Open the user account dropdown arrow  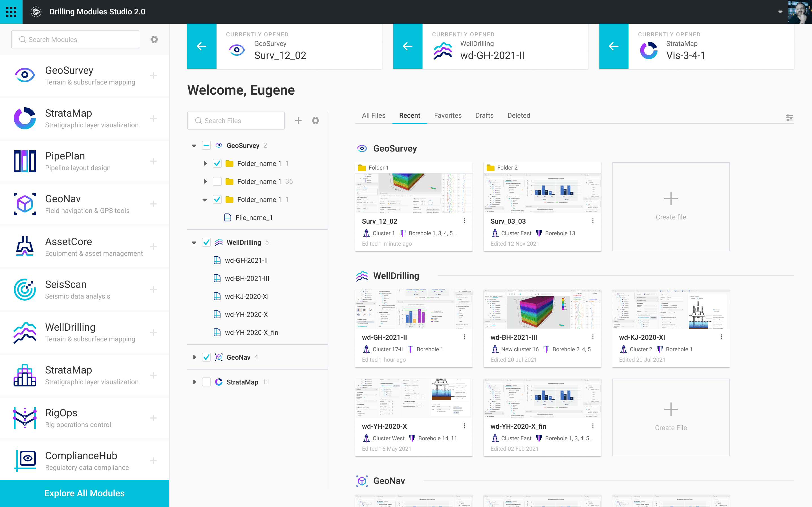pos(780,12)
